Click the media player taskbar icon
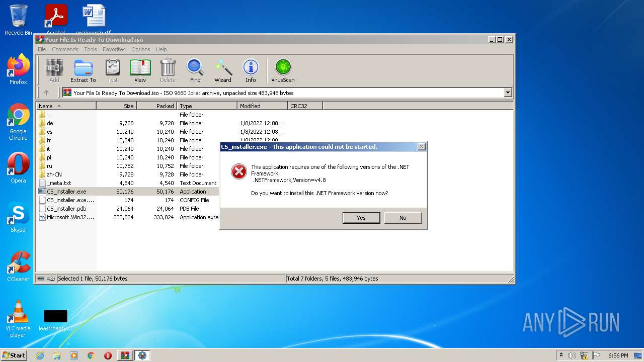644x362 pixels. coord(74,355)
